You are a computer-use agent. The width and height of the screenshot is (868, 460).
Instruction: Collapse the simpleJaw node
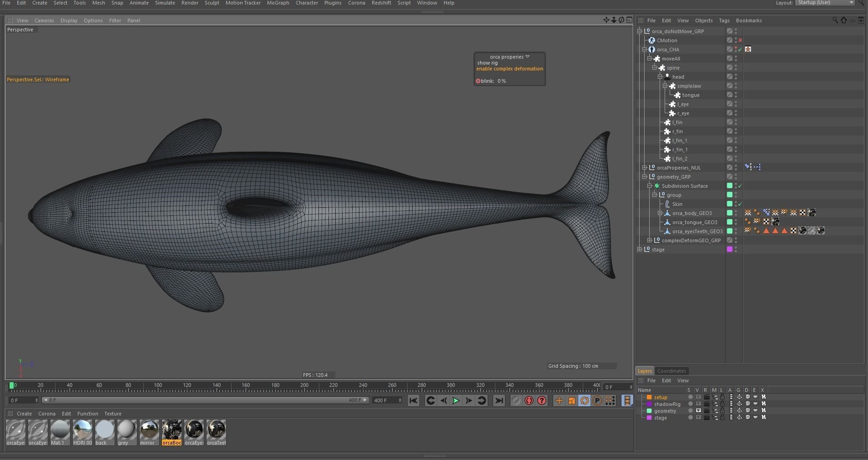point(665,86)
